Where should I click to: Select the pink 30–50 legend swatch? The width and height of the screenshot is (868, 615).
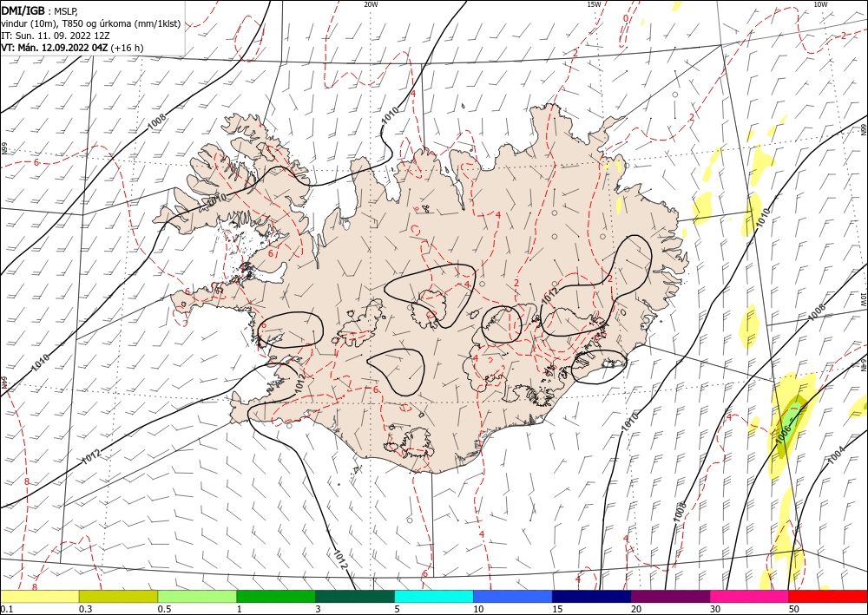tap(750, 596)
